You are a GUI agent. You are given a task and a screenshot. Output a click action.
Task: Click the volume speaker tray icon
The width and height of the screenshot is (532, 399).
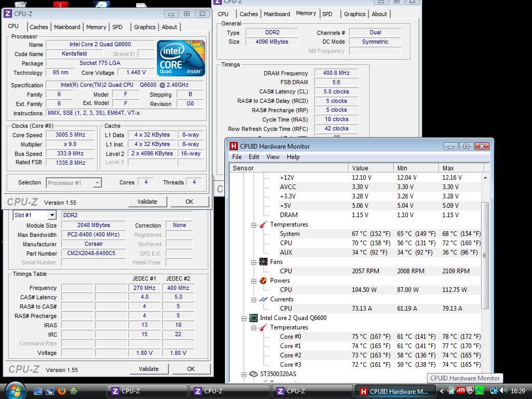[x=503, y=391]
